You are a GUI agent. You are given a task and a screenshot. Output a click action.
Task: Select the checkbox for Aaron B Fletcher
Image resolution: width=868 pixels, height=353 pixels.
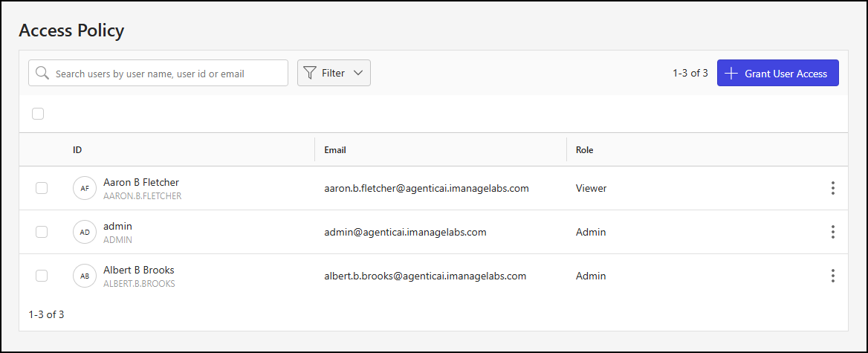coord(42,188)
